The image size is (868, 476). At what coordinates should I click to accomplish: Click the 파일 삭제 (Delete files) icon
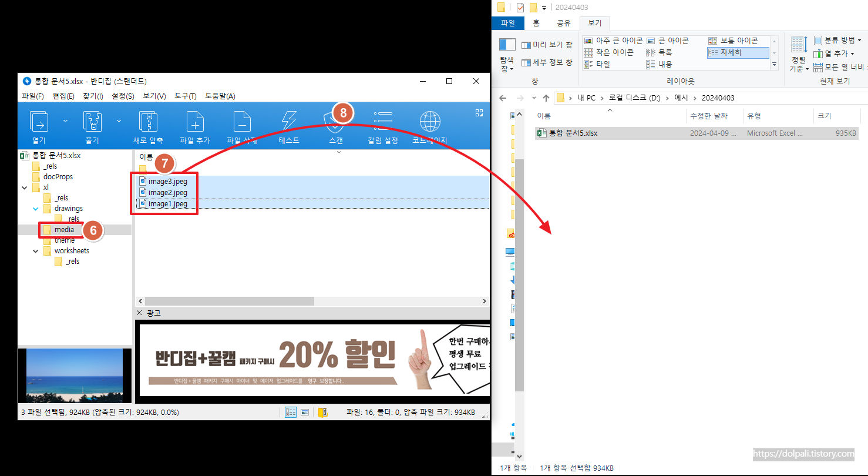[x=242, y=121]
